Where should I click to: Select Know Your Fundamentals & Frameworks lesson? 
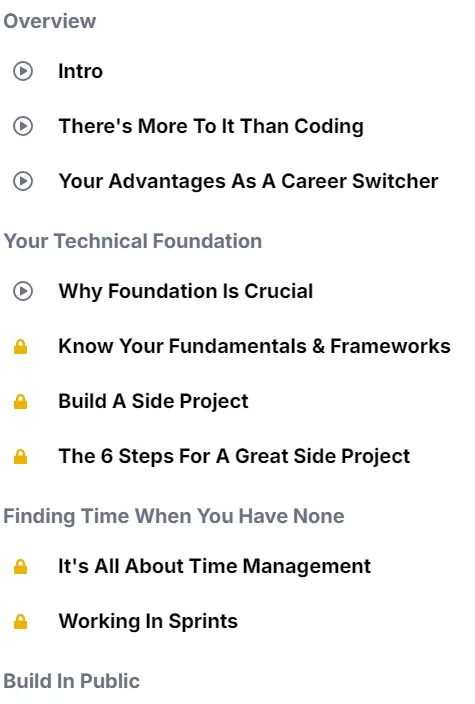(255, 346)
